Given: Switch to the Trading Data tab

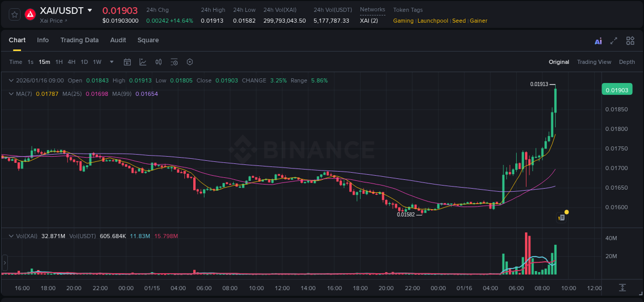Looking at the screenshot, I should (79, 40).
